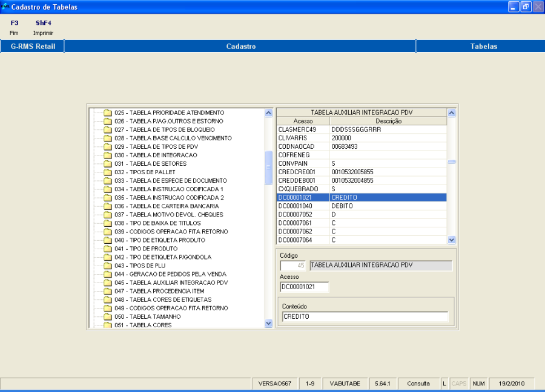Click folder icon of 041 - TIPO DE PRODUTO

coord(108,249)
